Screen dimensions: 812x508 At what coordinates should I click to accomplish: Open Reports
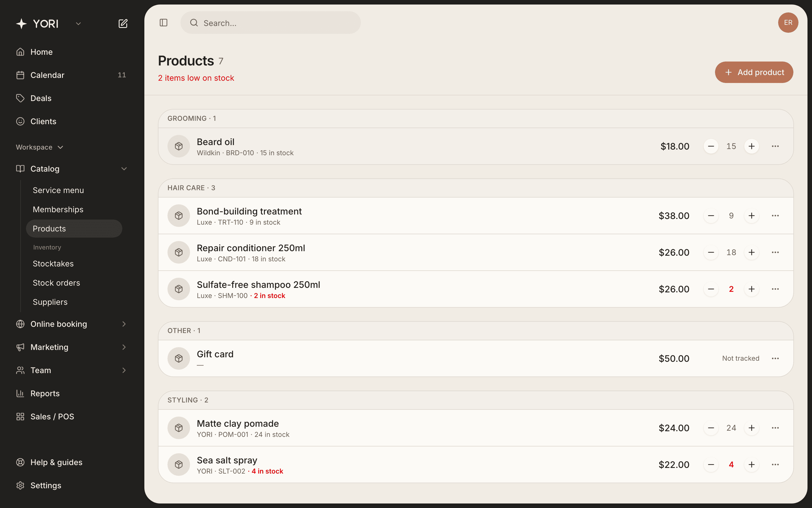pos(71,393)
